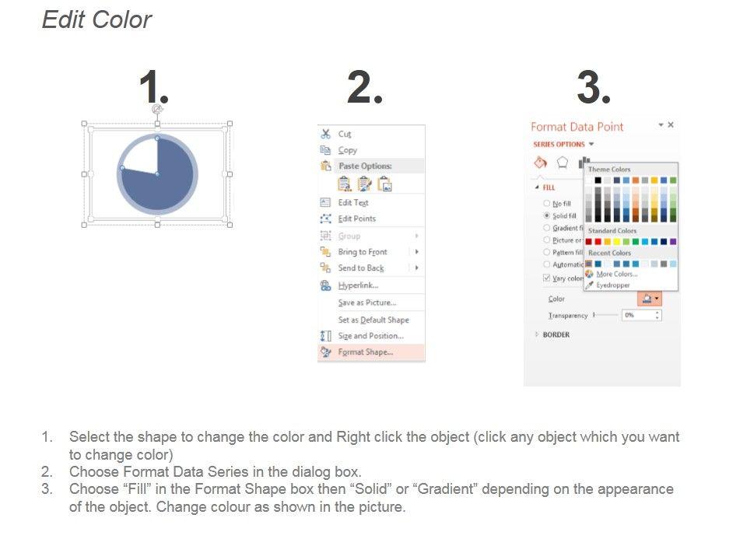Click the Hyperlink chain icon
Screen dimensions: 747x560
pyautogui.click(x=326, y=285)
